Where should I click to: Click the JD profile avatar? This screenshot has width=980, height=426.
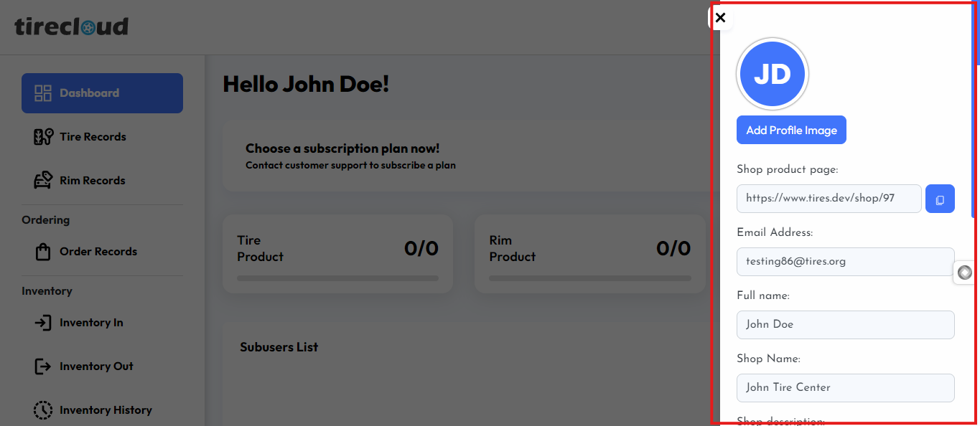point(773,74)
